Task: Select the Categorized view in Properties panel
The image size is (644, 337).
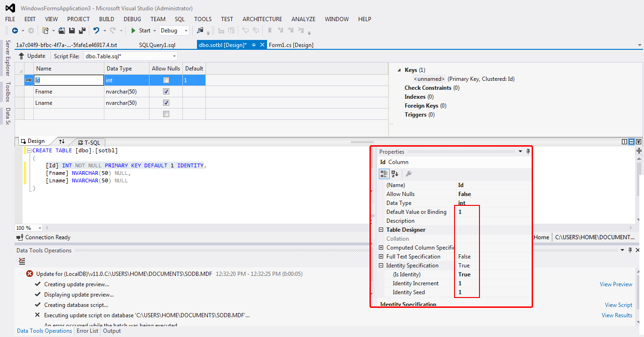Action: point(384,173)
